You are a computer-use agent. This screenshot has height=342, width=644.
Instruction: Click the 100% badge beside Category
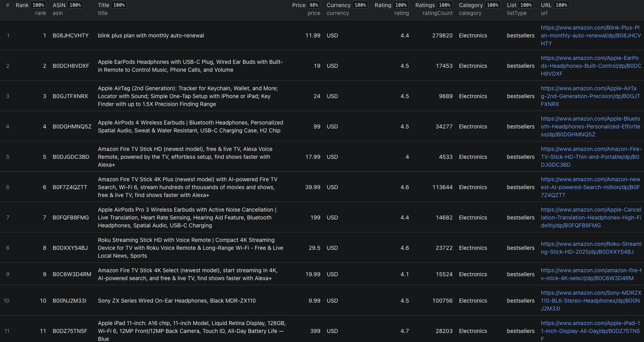pyautogui.click(x=493, y=5)
